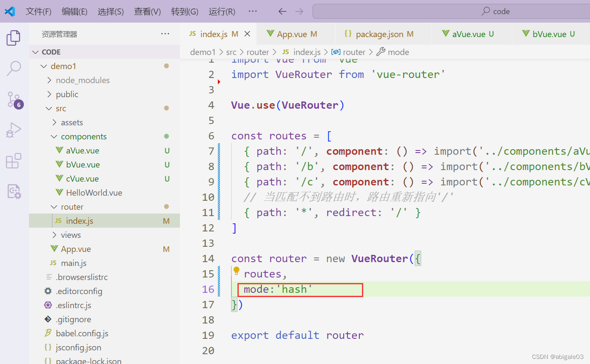Click the back navigation arrow
This screenshot has height=364, width=590.
282,12
